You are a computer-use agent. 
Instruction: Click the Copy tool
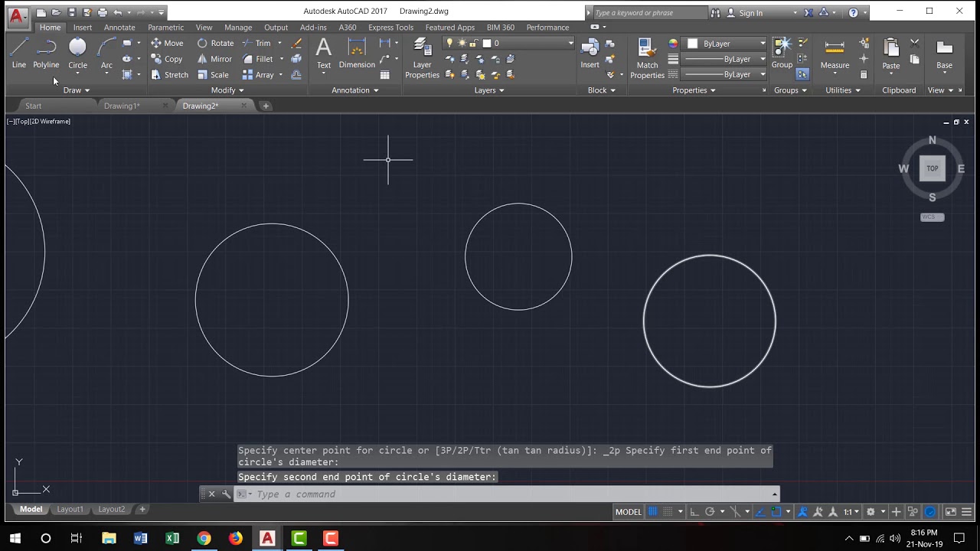tap(166, 59)
